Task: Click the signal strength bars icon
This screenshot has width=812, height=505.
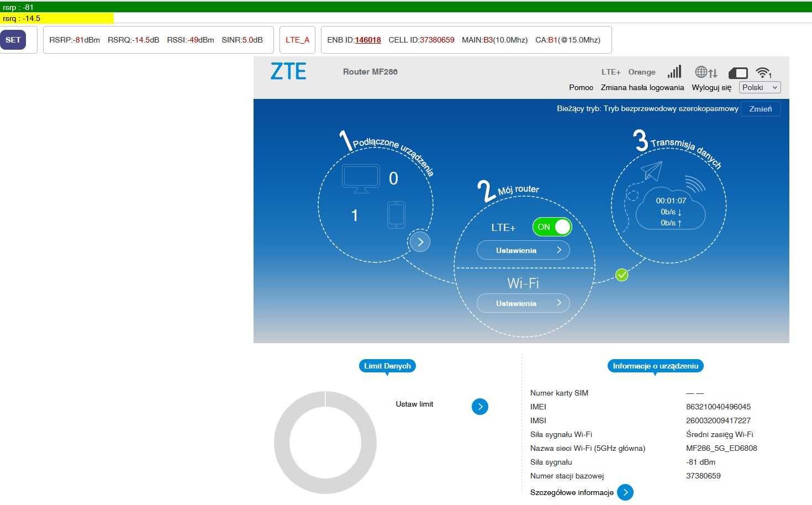Action: pyautogui.click(x=674, y=72)
